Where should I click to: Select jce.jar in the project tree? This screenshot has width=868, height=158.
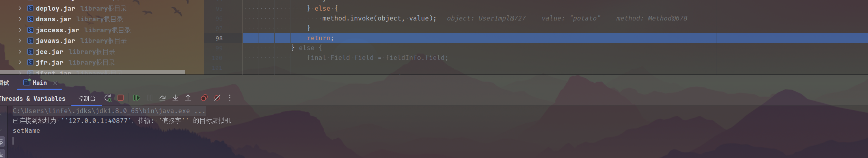pos(49,52)
